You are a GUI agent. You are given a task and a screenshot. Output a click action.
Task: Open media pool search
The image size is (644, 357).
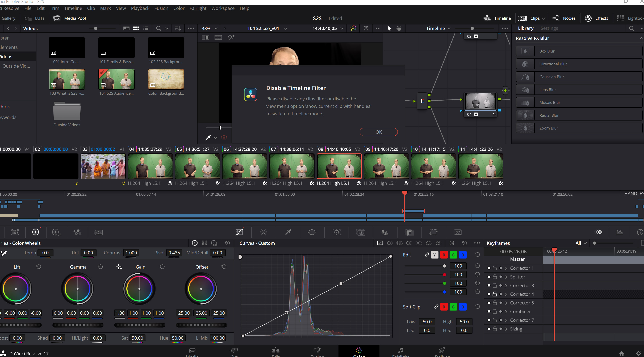tap(158, 28)
